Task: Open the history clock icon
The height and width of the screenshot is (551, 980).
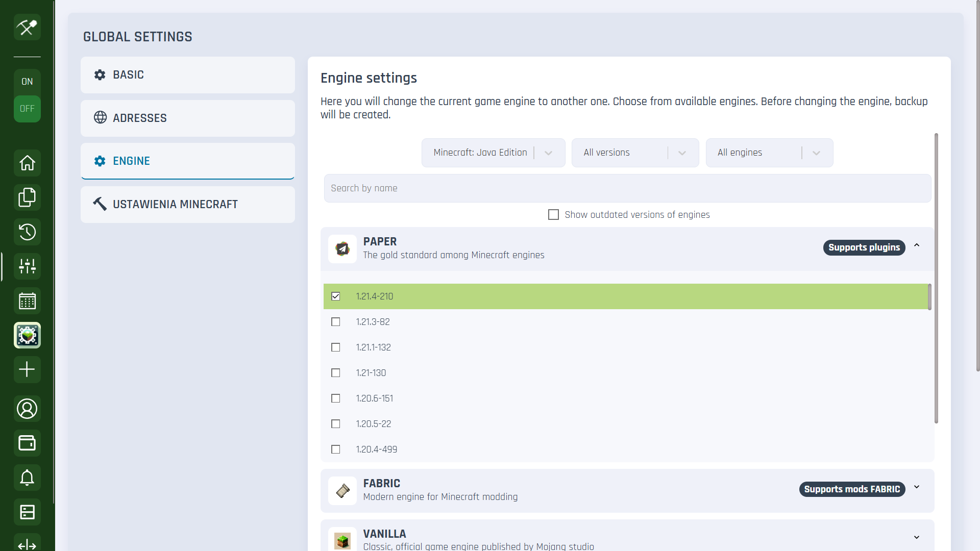Action: click(x=27, y=232)
